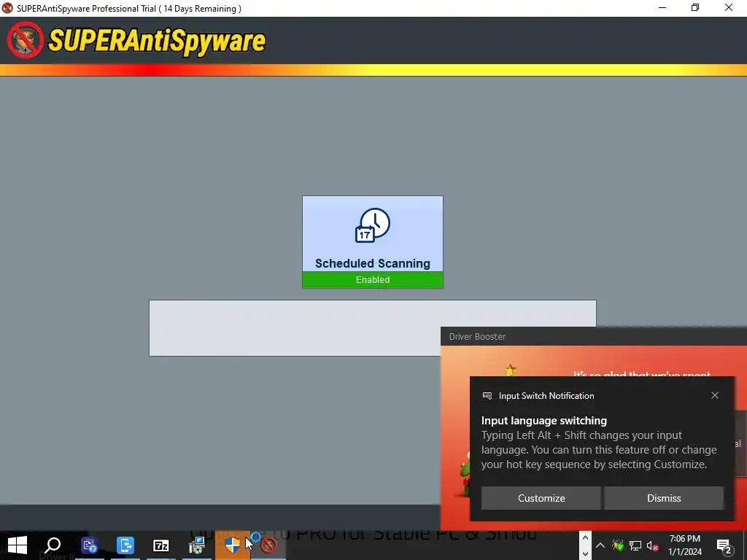Open the Action Center notifications icon
This screenshot has height=560, width=747.
coord(724,545)
